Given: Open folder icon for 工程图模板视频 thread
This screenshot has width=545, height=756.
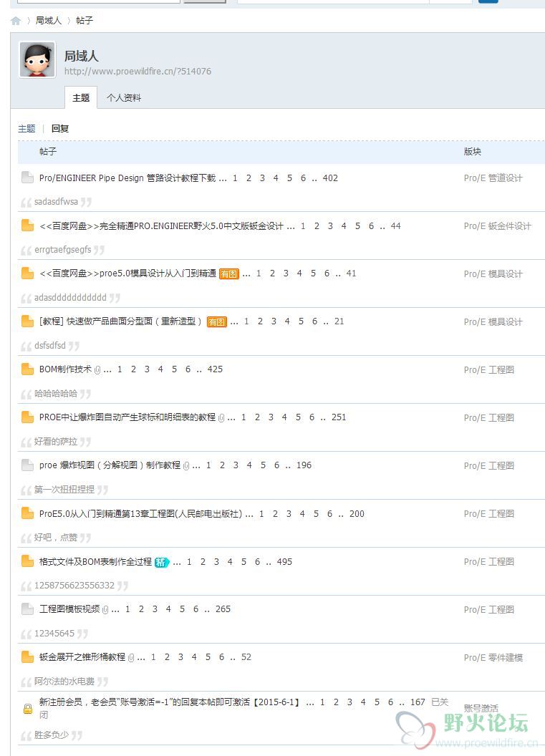Looking at the screenshot, I should point(27,609).
